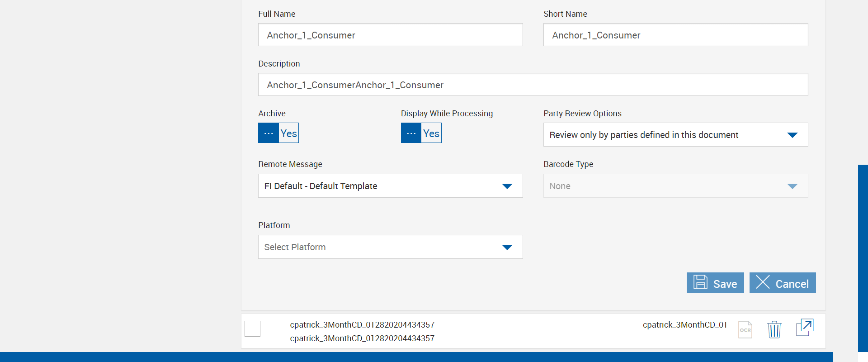Click the Description text field
The image size is (868, 362).
533,85
